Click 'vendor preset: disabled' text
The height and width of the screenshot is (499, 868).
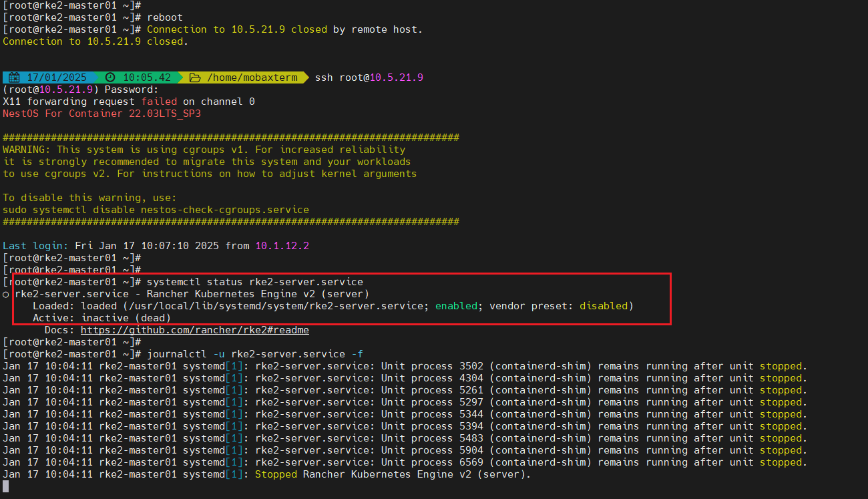click(558, 306)
